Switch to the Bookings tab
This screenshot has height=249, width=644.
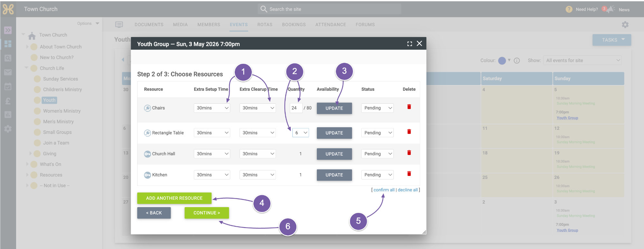coord(294,24)
